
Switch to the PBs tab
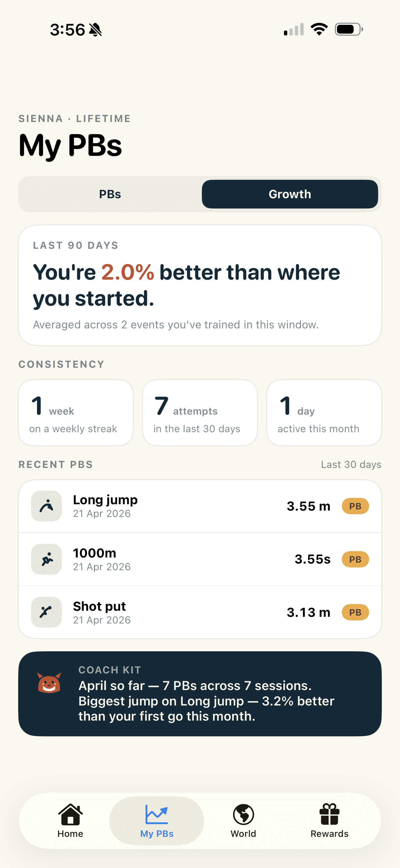pyautogui.click(x=110, y=194)
